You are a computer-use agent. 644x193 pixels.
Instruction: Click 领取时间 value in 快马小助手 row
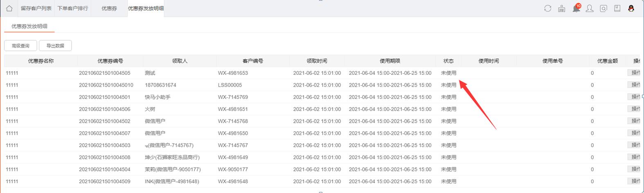click(x=317, y=97)
